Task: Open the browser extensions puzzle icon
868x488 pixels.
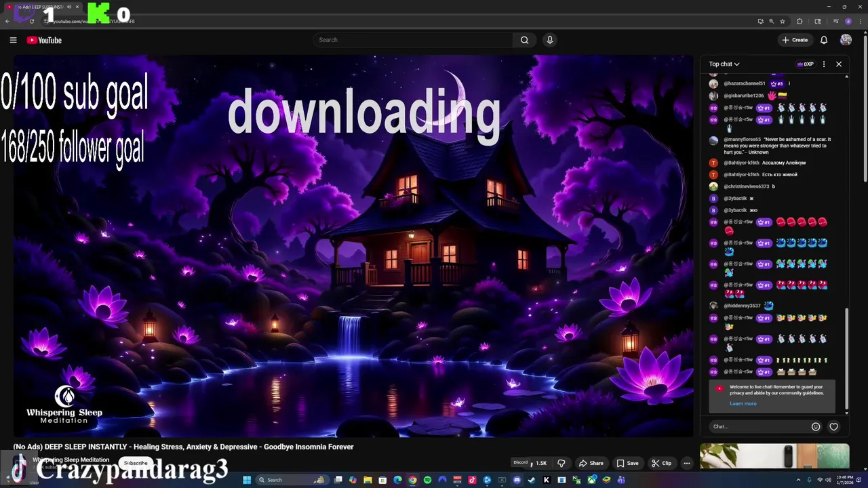Action: [x=800, y=21]
